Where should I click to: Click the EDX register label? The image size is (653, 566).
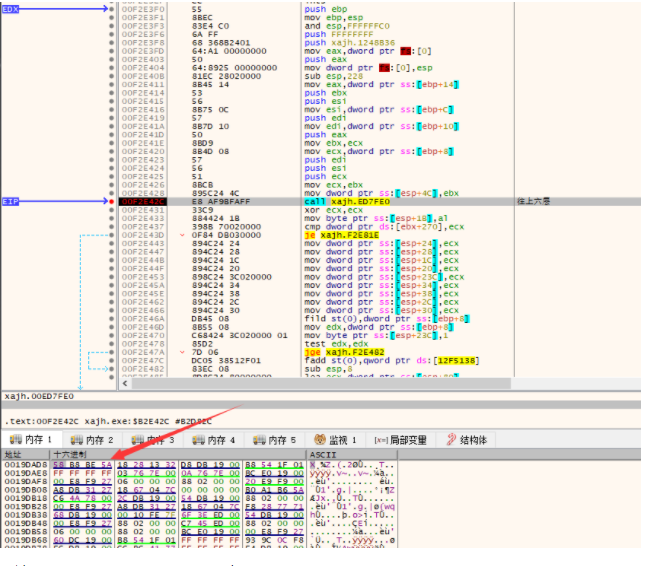tap(10, 9)
